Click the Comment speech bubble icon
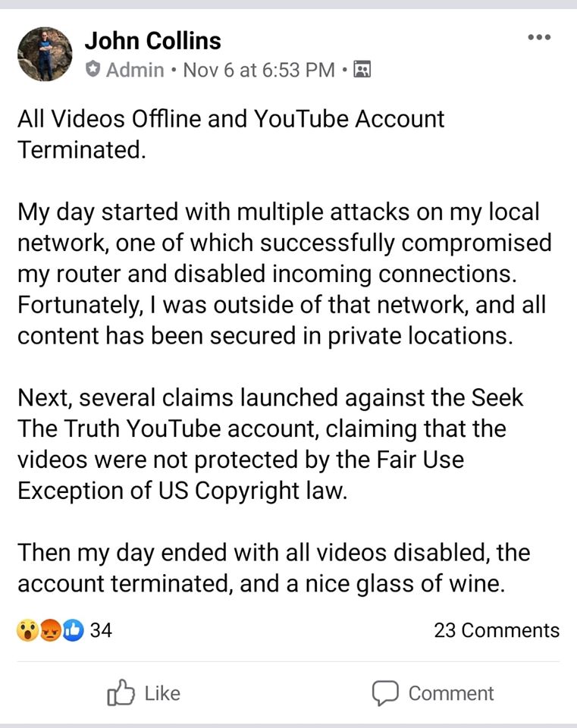This screenshot has width=577, height=728. tap(385, 692)
